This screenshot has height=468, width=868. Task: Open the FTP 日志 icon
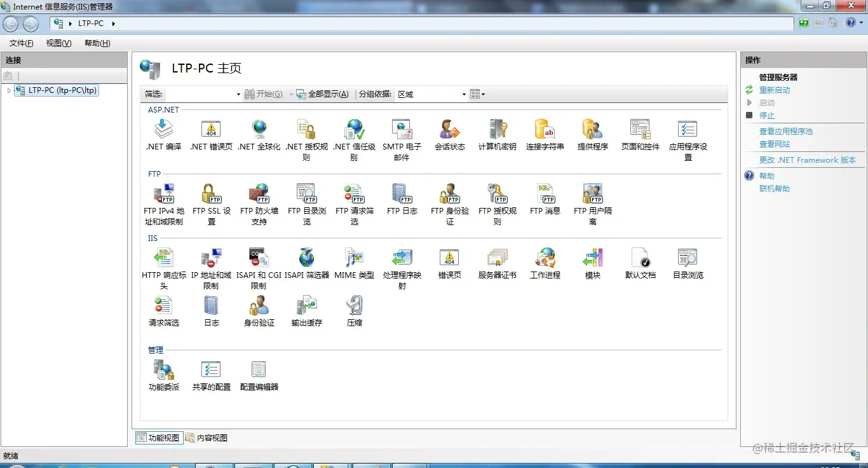click(x=402, y=193)
